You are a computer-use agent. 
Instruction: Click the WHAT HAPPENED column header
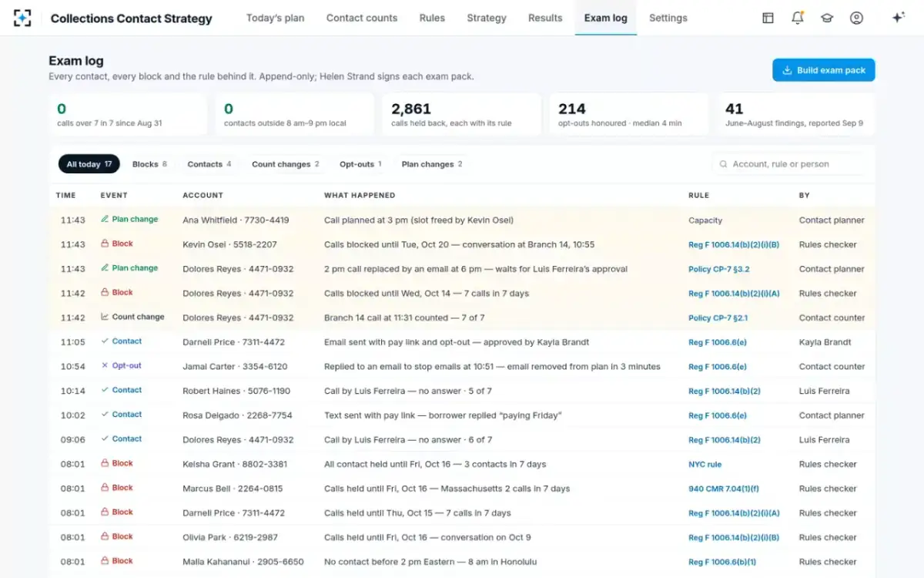pos(360,196)
